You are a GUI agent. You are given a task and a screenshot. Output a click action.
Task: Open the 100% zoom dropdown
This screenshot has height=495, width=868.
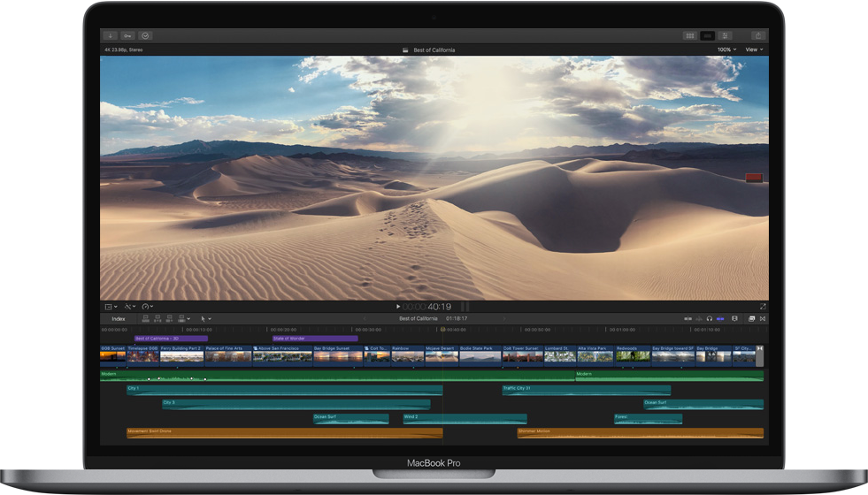click(726, 49)
